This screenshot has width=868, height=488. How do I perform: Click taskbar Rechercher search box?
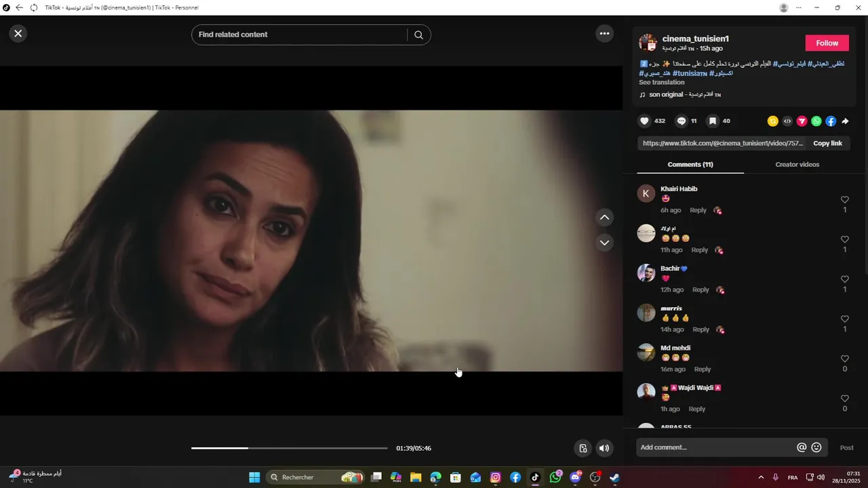tap(315, 477)
